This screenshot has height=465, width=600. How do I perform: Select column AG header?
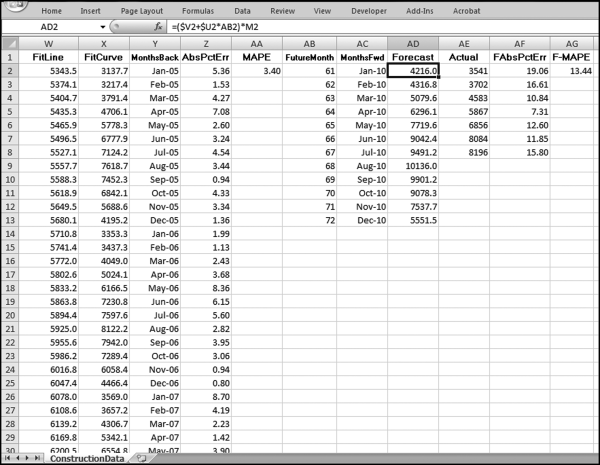(572, 44)
